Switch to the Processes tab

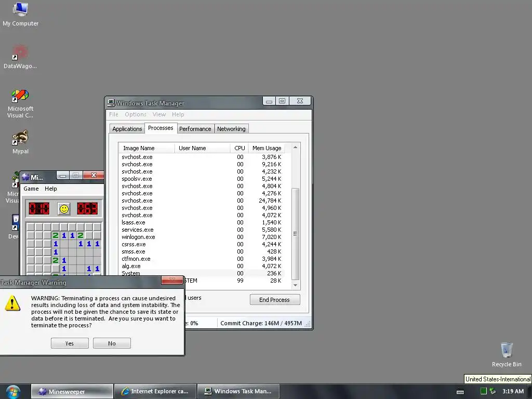(161, 128)
